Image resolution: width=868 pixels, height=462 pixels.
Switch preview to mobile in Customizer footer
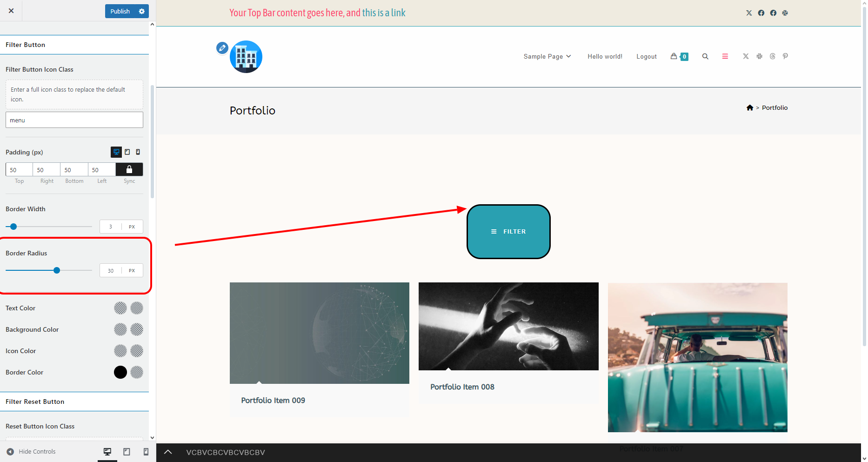click(x=146, y=452)
